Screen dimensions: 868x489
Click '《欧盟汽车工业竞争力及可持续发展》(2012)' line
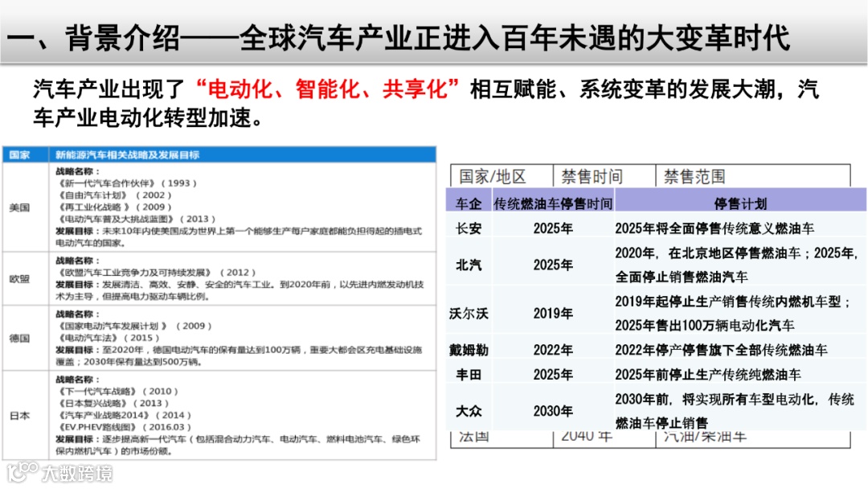pos(156,273)
